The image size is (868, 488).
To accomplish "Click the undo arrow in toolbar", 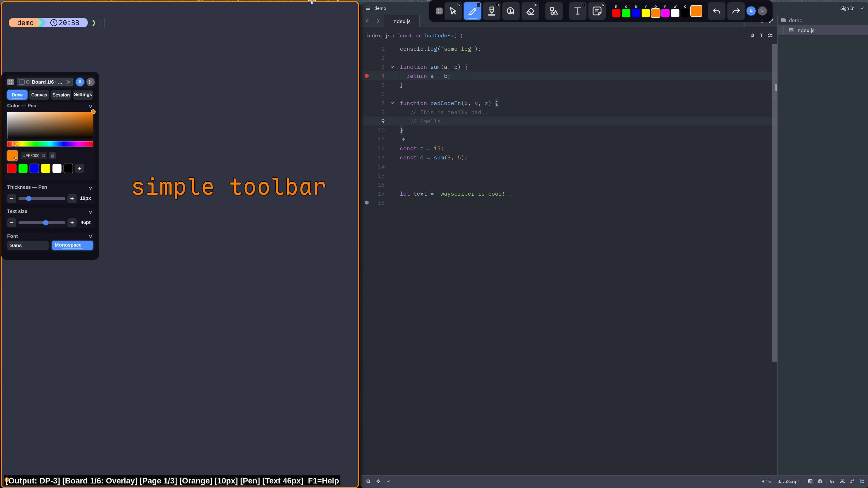I will click(717, 11).
